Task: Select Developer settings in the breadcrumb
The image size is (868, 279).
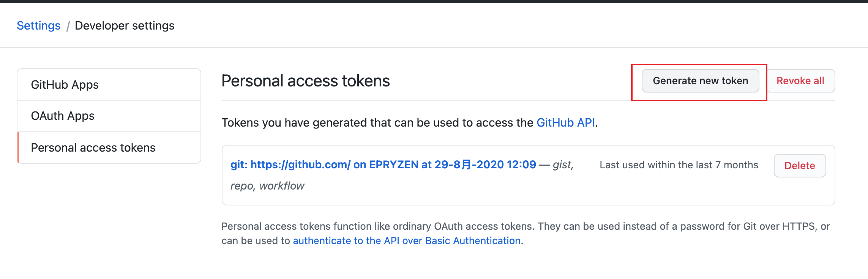Action: tap(124, 25)
